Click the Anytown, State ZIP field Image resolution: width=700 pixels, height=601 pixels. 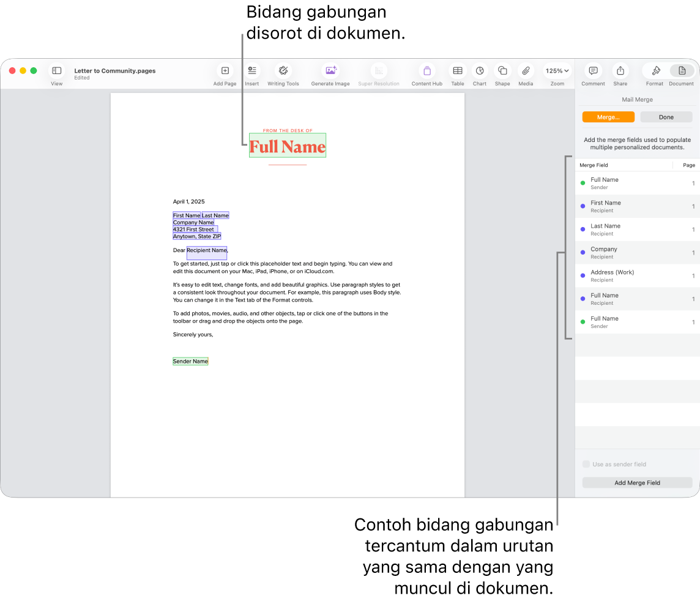point(197,236)
